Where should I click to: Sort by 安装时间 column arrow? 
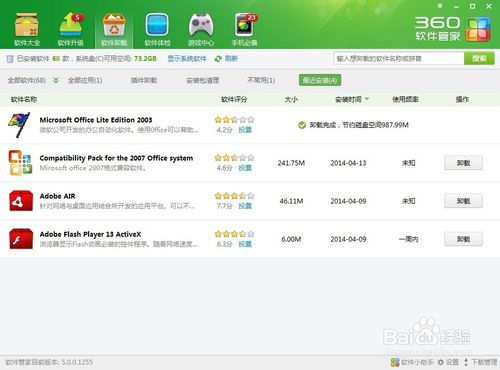click(367, 99)
